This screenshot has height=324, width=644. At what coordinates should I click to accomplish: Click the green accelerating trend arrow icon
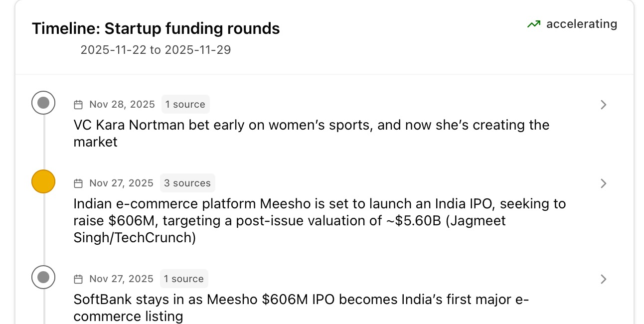(x=534, y=24)
